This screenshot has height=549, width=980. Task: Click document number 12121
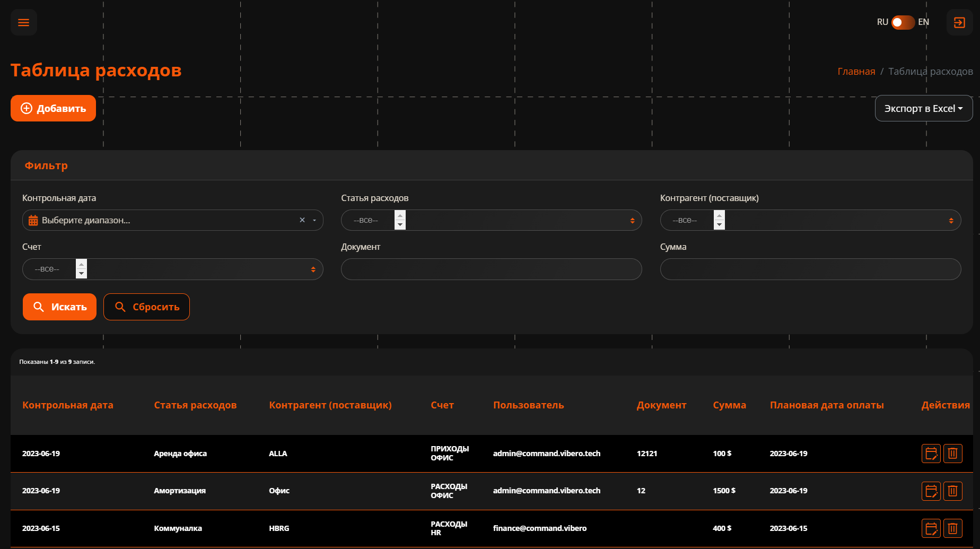[647, 454]
